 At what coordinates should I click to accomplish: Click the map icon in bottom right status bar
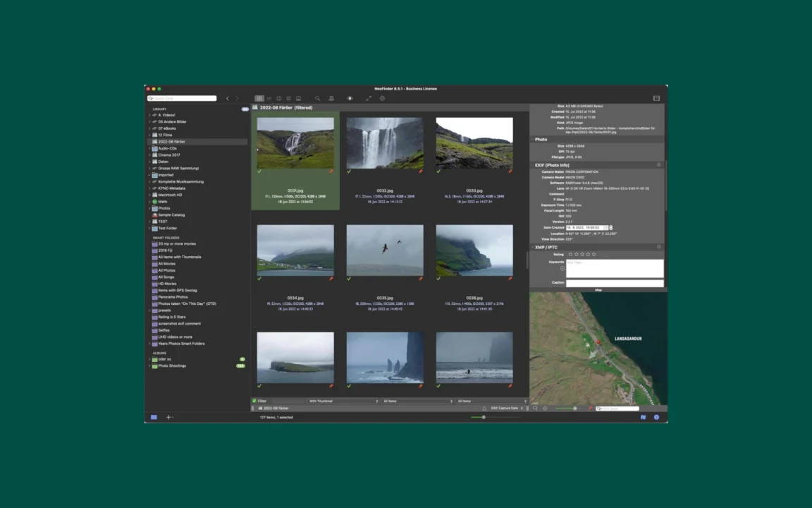(x=643, y=417)
